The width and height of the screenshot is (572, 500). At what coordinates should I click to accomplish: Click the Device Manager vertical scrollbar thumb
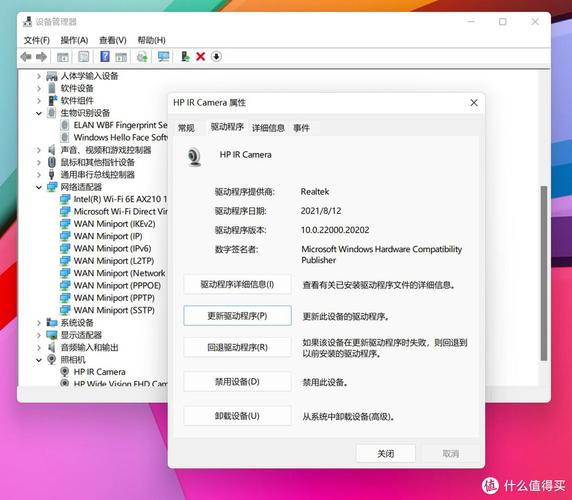tap(544, 273)
